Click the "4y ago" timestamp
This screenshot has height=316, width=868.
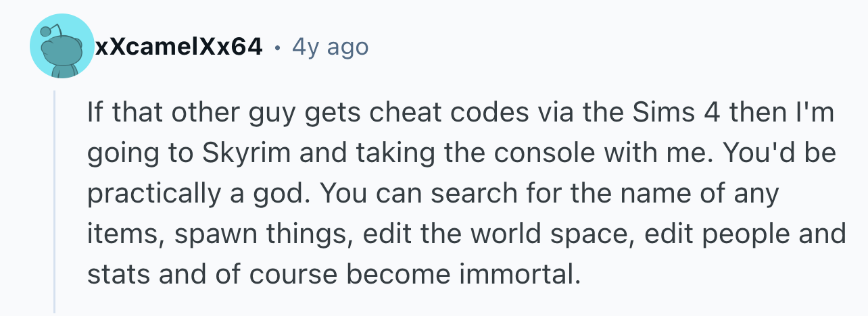coord(330,47)
